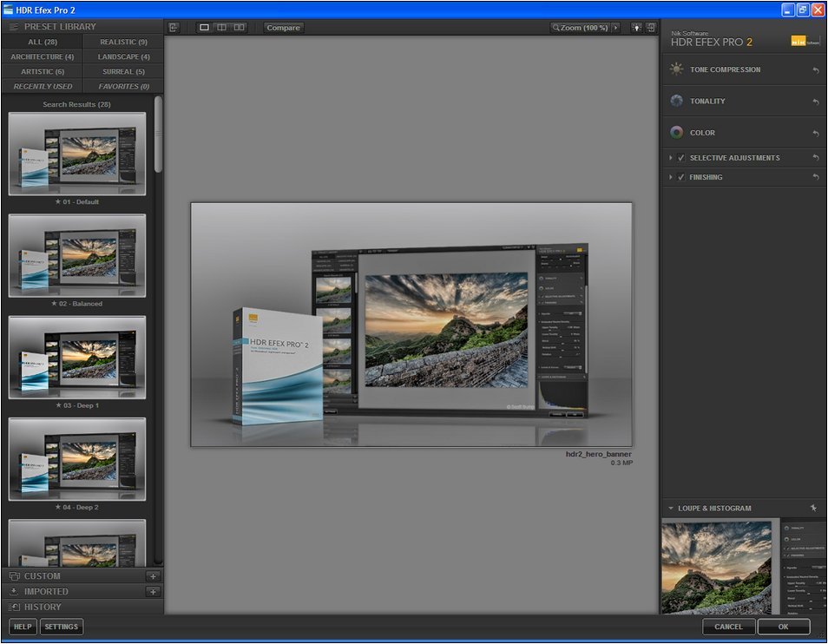Apply the 03 - Deep 1 preset thumbnail
Screen dimensions: 828x644
pos(77,358)
